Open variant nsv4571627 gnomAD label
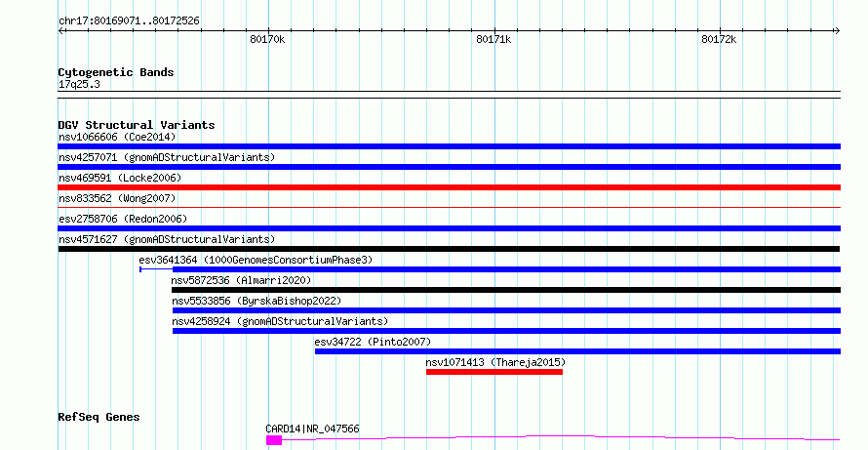Viewport: 868px width, 450px height. [x=167, y=239]
